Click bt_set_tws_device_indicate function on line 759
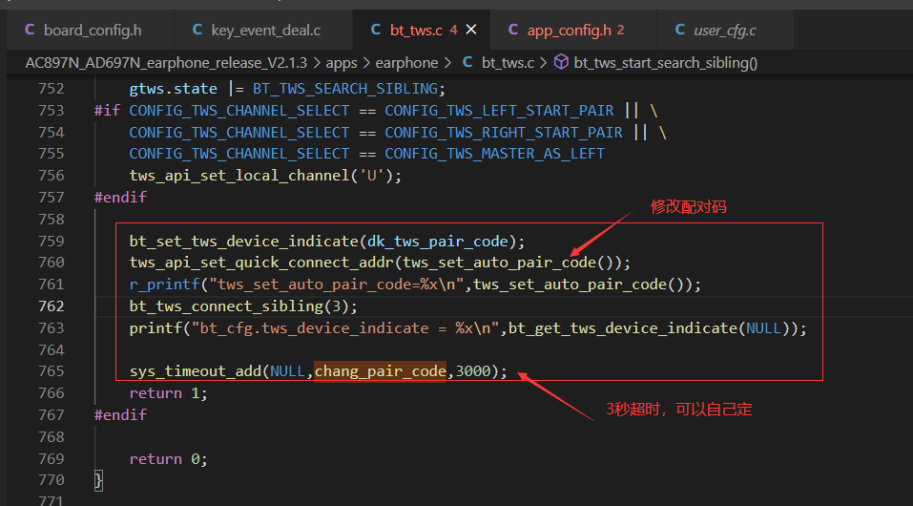This screenshot has height=506, width=913. [244, 242]
